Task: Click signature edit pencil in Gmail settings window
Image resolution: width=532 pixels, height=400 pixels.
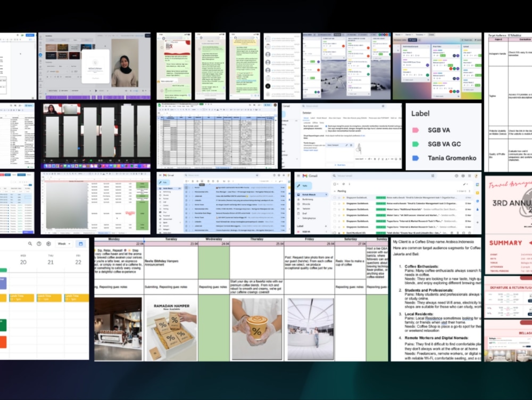Action: (x=346, y=145)
